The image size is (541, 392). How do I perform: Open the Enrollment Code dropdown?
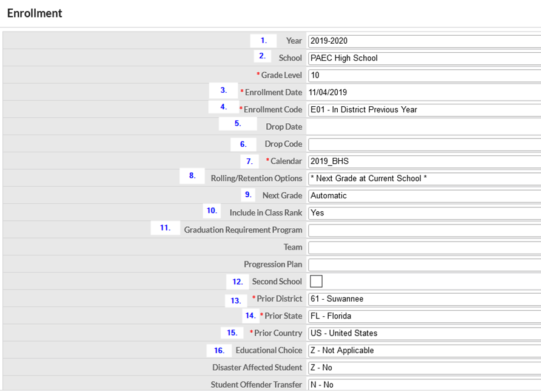coord(423,110)
